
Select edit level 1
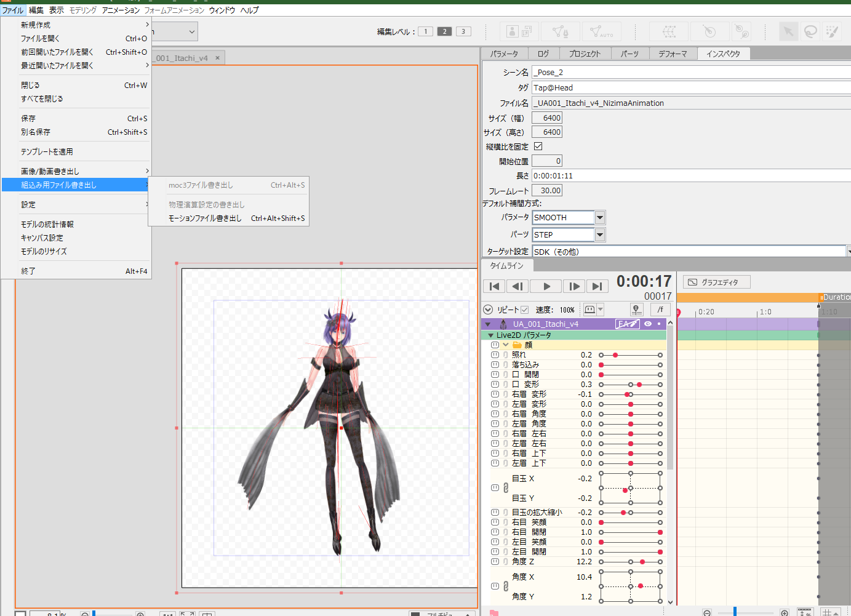[425, 31]
